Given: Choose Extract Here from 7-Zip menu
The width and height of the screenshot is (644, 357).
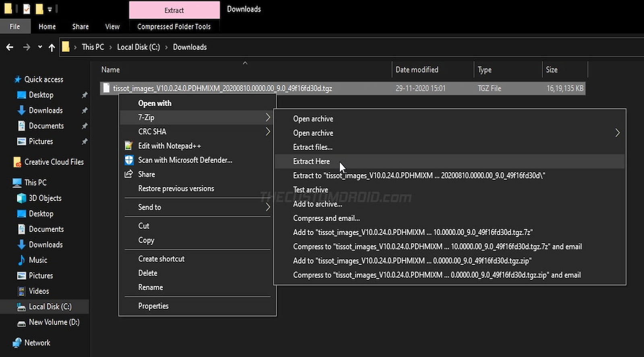Looking at the screenshot, I should click(311, 161).
